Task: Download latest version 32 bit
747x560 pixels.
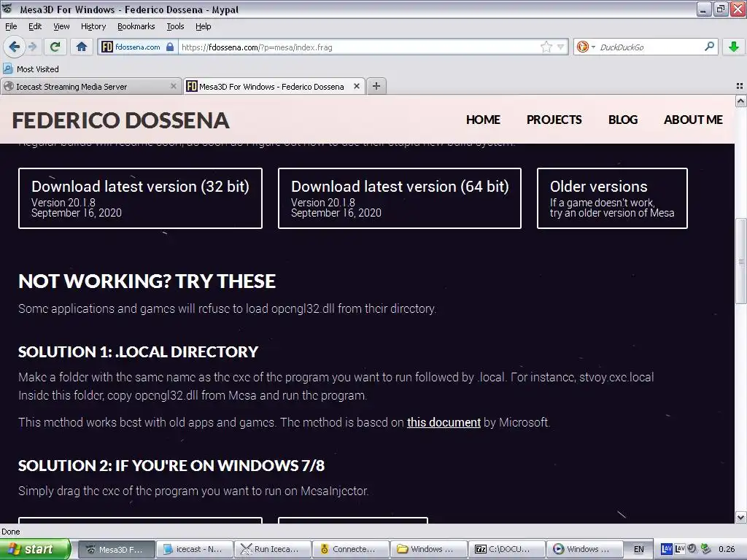Action: click(140, 198)
